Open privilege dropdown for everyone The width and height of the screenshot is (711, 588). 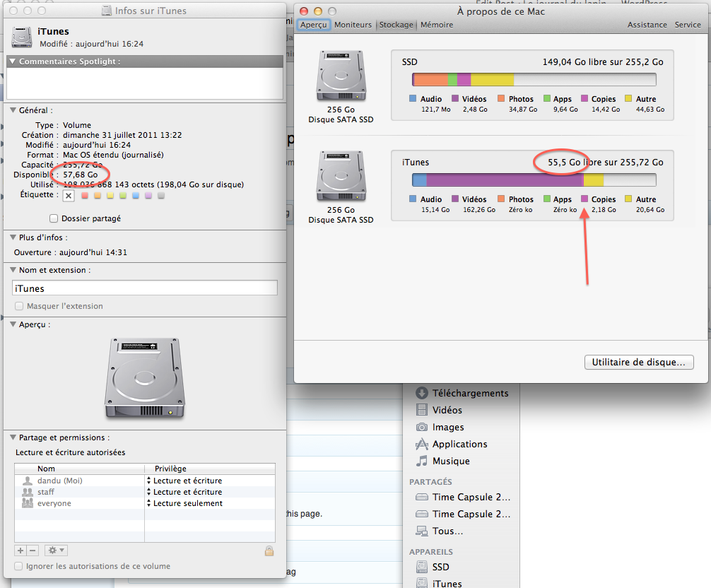click(149, 503)
